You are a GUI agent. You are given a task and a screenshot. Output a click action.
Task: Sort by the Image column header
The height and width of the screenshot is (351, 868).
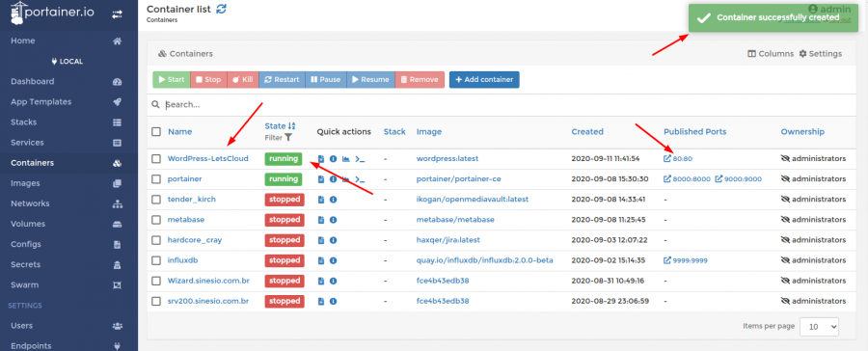[x=429, y=132]
